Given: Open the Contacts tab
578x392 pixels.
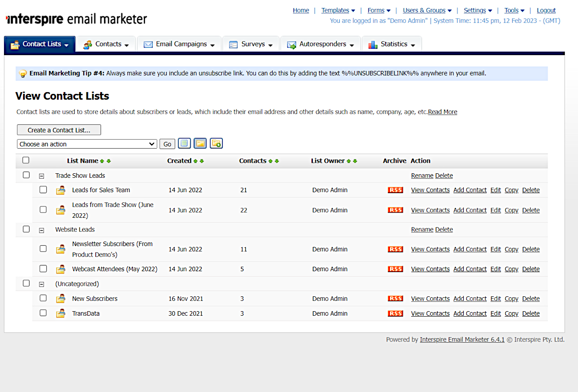Looking at the screenshot, I should coord(106,44).
